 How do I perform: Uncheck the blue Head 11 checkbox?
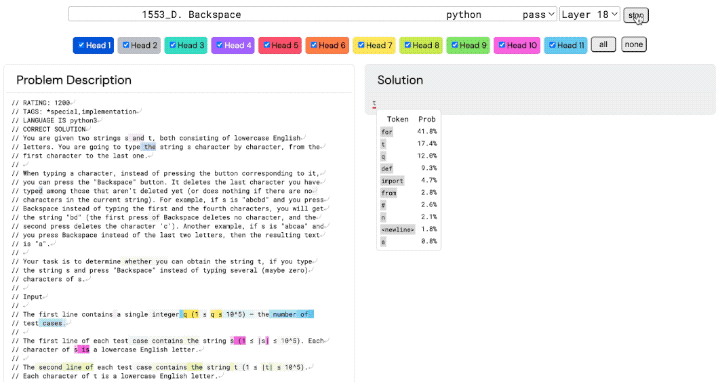point(552,45)
